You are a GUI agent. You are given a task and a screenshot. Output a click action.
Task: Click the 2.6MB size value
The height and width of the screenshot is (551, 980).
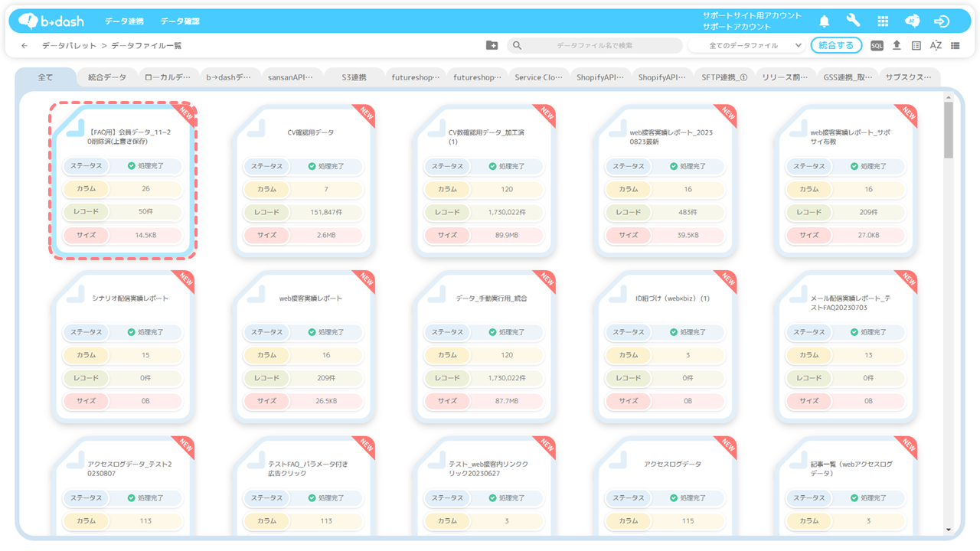(x=326, y=235)
